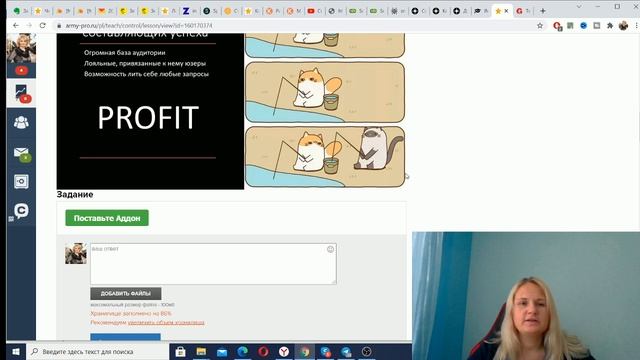Bookmark this page with the star icon
Viewport: 640px width, 360px height.
[x=540, y=25]
